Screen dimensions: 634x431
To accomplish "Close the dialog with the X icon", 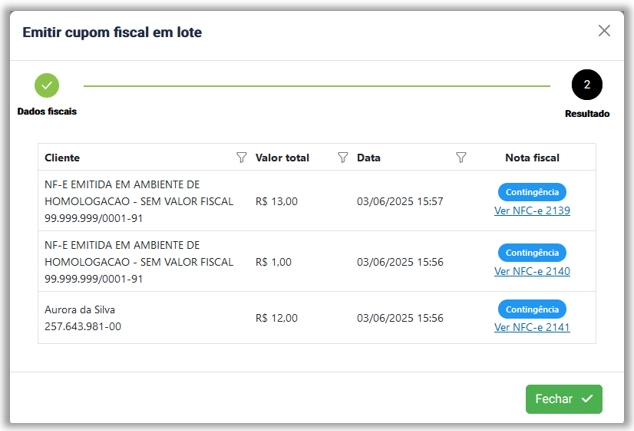I will tap(604, 31).
